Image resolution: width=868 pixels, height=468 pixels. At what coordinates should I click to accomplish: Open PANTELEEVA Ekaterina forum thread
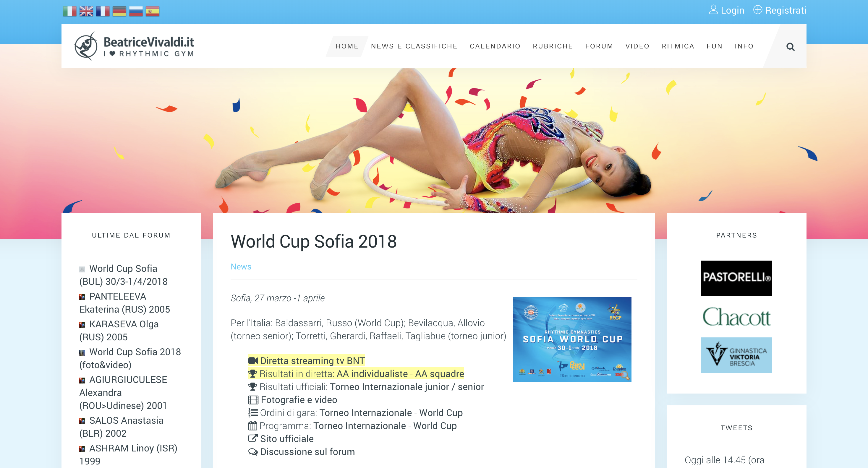coord(124,303)
